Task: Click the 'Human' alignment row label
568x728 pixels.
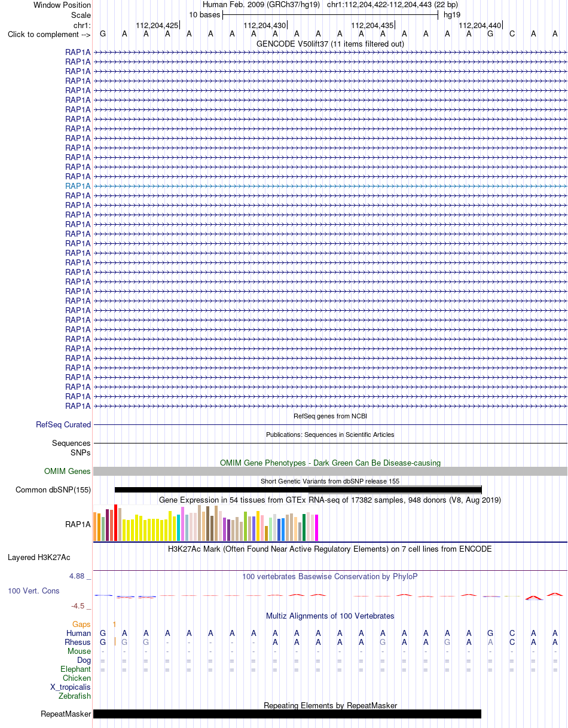Action: (x=79, y=633)
